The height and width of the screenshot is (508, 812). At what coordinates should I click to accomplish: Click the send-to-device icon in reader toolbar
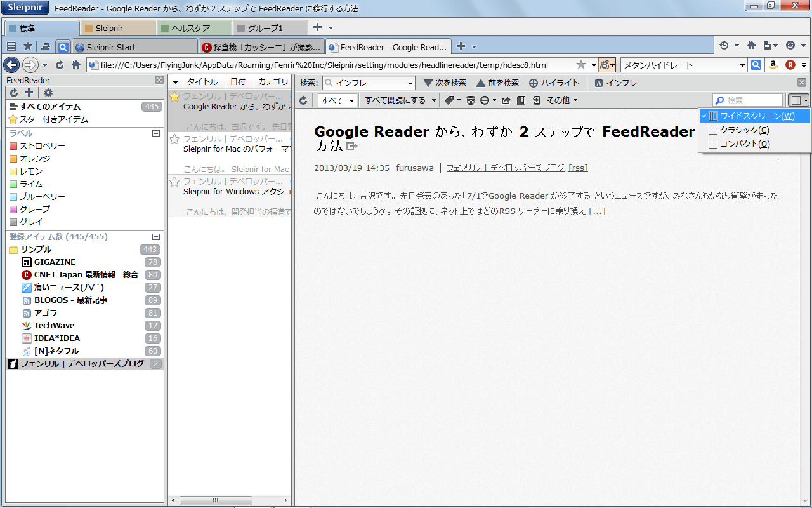point(537,100)
